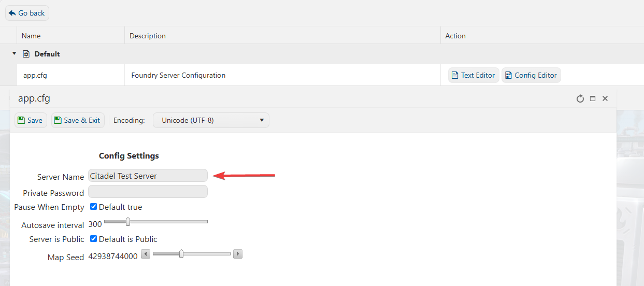
Task: Click the Default group gear-file icon
Action: click(26, 54)
